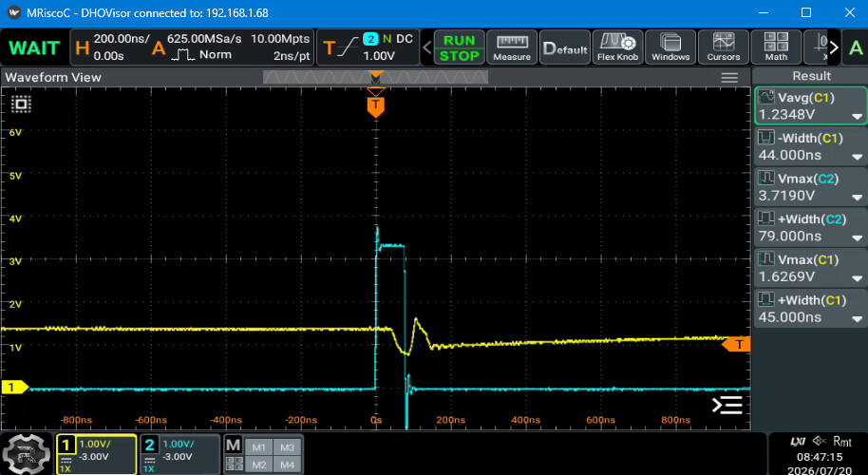Toggle math channel M4

point(288,465)
